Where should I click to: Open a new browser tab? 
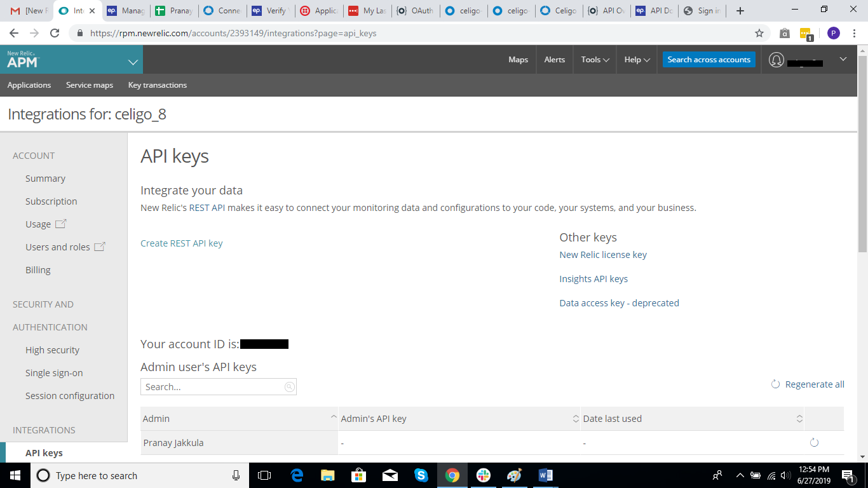pos(740,11)
